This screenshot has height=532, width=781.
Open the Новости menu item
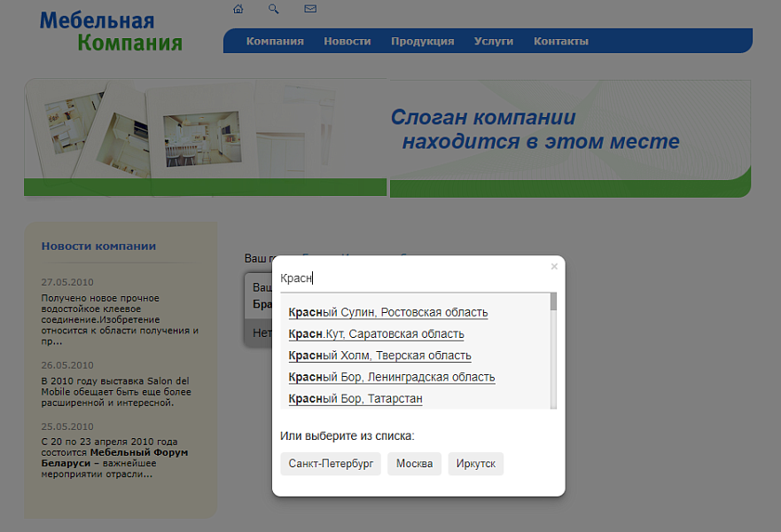(x=348, y=40)
